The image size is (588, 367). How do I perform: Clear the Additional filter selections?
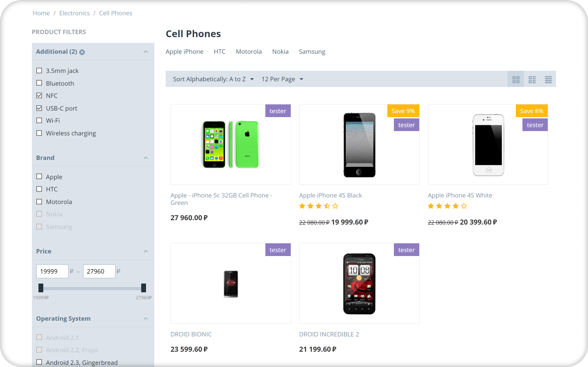(82, 52)
